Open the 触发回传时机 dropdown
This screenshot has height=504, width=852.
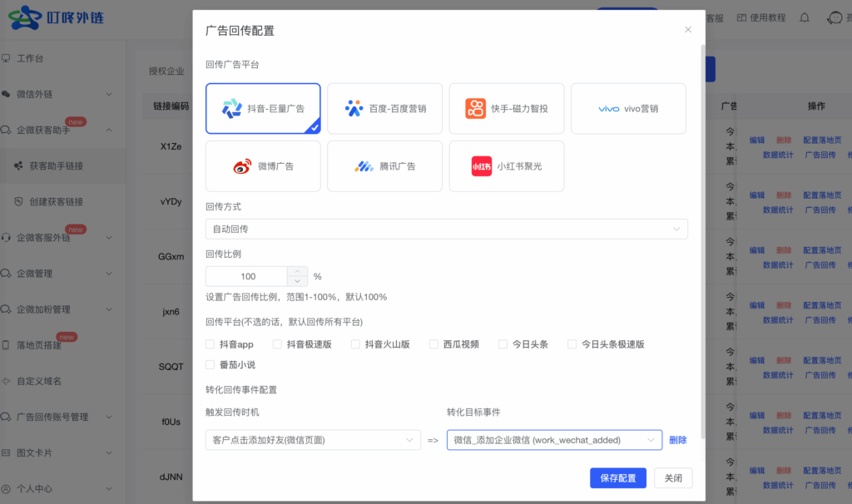tap(312, 440)
